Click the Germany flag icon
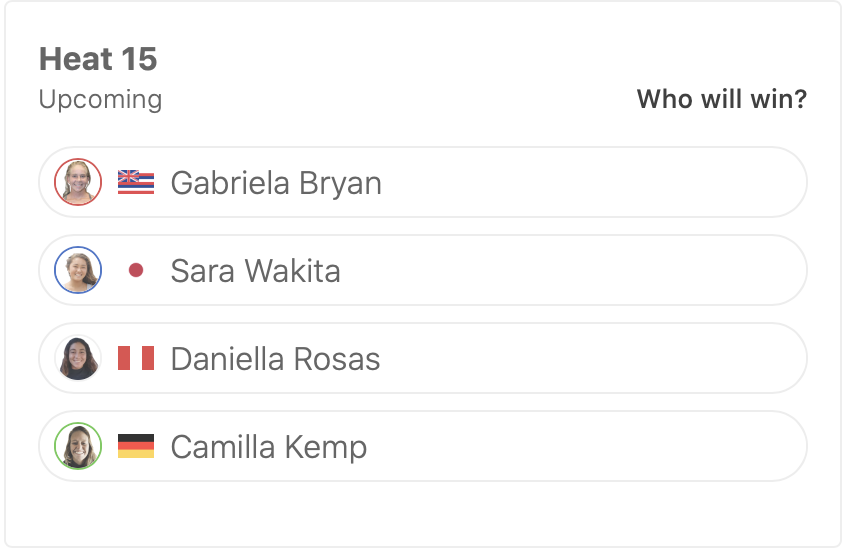The width and height of the screenshot is (848, 556). 136,446
